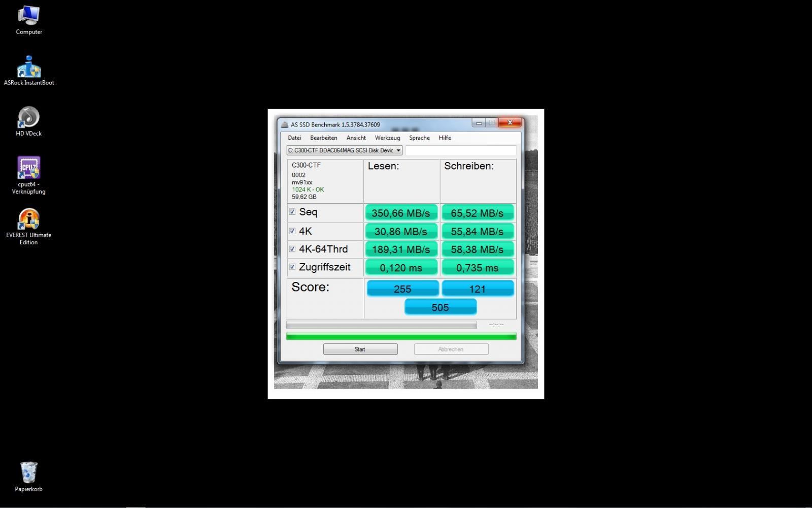Open the Computer desktop icon
812x508 pixels.
point(29,20)
